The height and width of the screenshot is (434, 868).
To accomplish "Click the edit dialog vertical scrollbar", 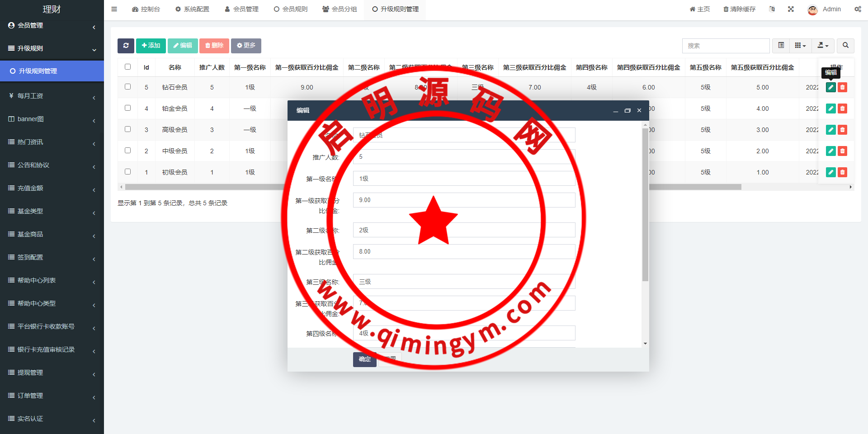I will click(x=645, y=203).
